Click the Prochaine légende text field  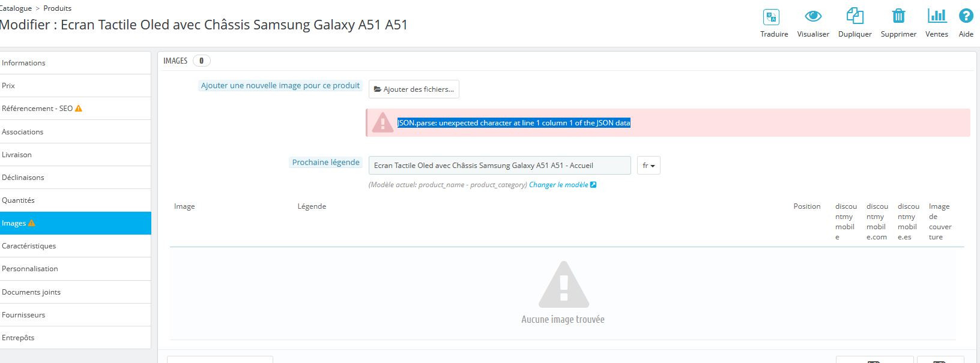(499, 166)
